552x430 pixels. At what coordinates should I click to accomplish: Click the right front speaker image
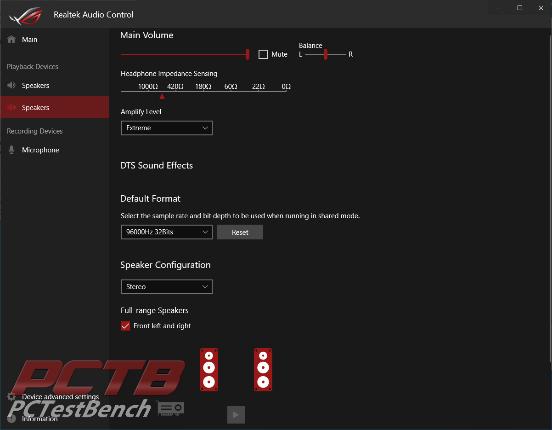(x=263, y=369)
